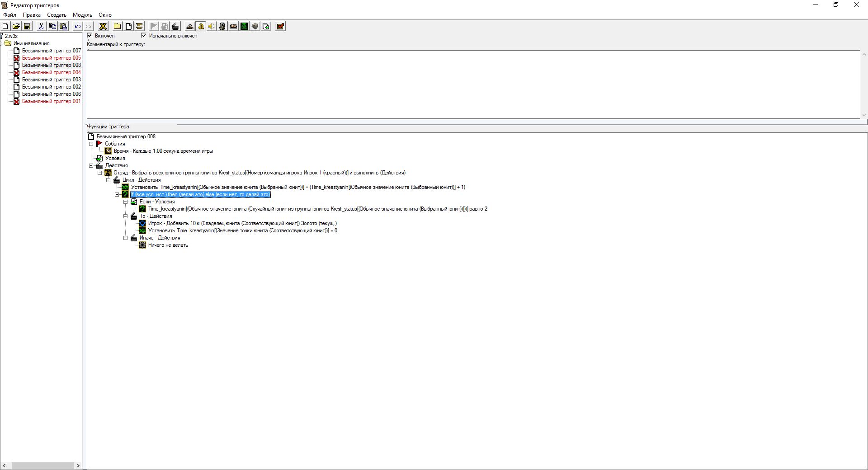The image size is (868, 470).
Task: Create a new trigger category folder
Action: point(118,26)
